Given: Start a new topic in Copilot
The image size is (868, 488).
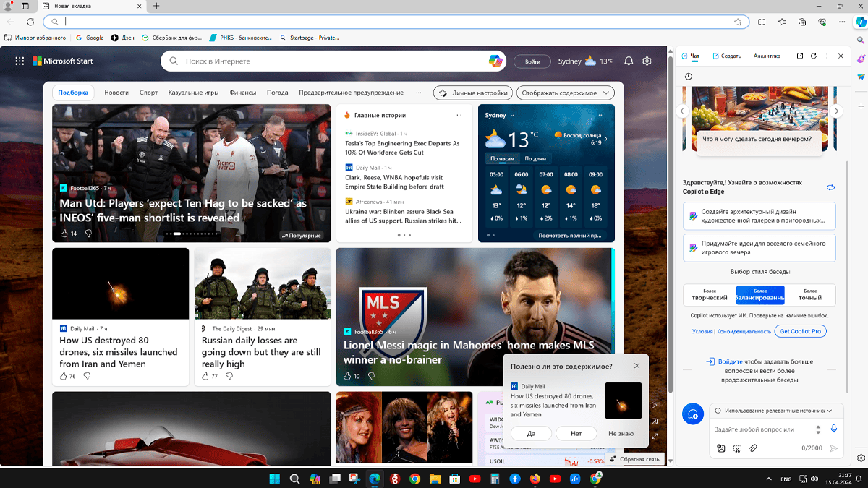Looking at the screenshot, I should [x=693, y=414].
